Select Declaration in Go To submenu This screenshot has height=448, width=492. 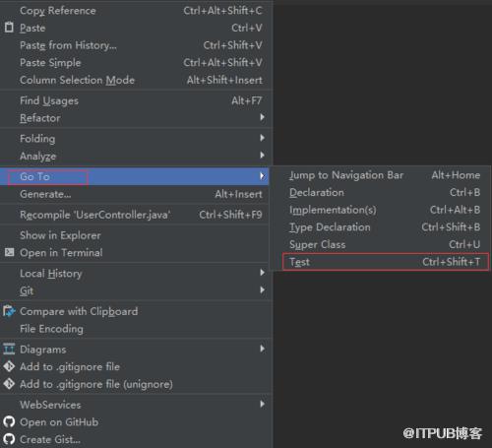[x=381, y=193]
